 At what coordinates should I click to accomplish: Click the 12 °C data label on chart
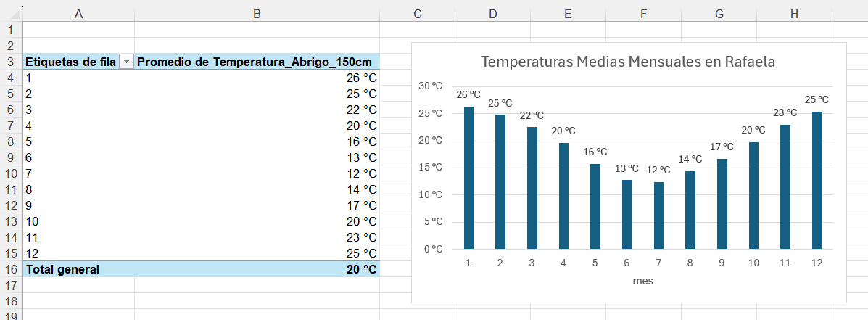click(x=658, y=170)
